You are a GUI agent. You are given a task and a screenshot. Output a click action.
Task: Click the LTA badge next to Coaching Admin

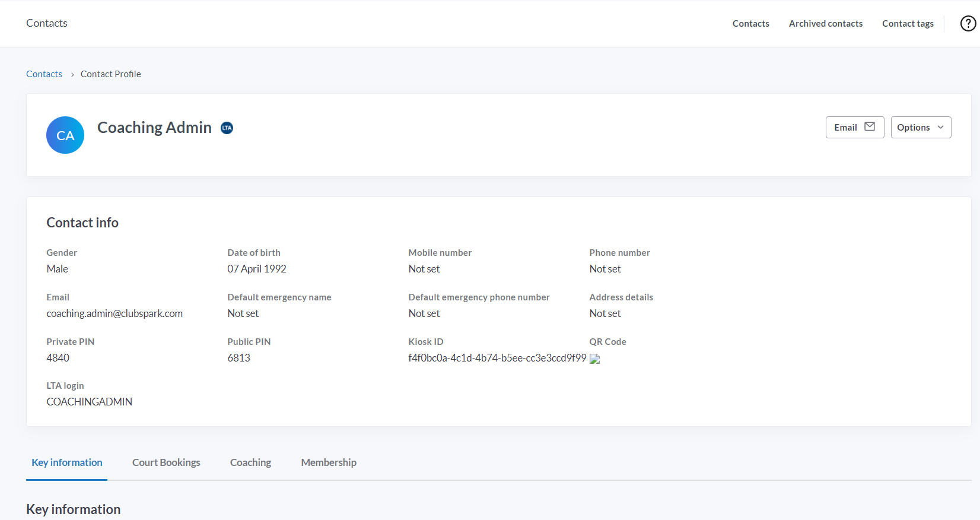(227, 128)
